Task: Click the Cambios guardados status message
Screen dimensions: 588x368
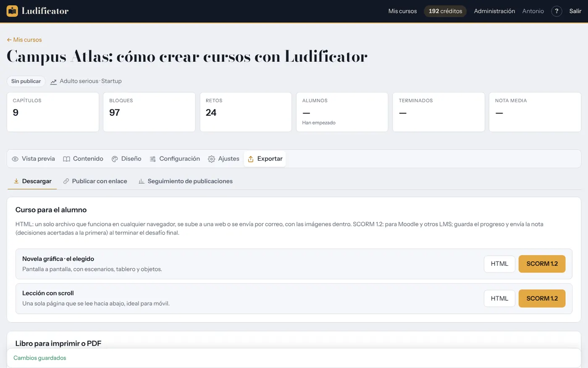Action: pos(40,358)
